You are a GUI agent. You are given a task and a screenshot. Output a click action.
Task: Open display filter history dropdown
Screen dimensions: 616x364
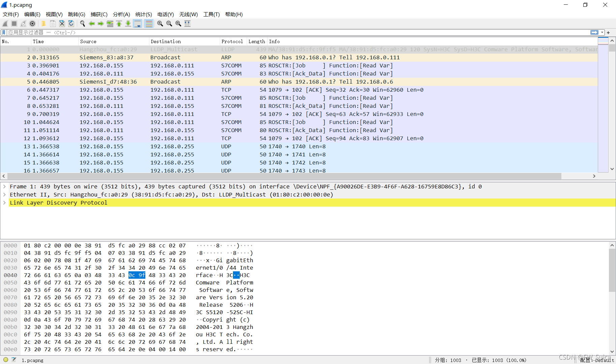602,32
